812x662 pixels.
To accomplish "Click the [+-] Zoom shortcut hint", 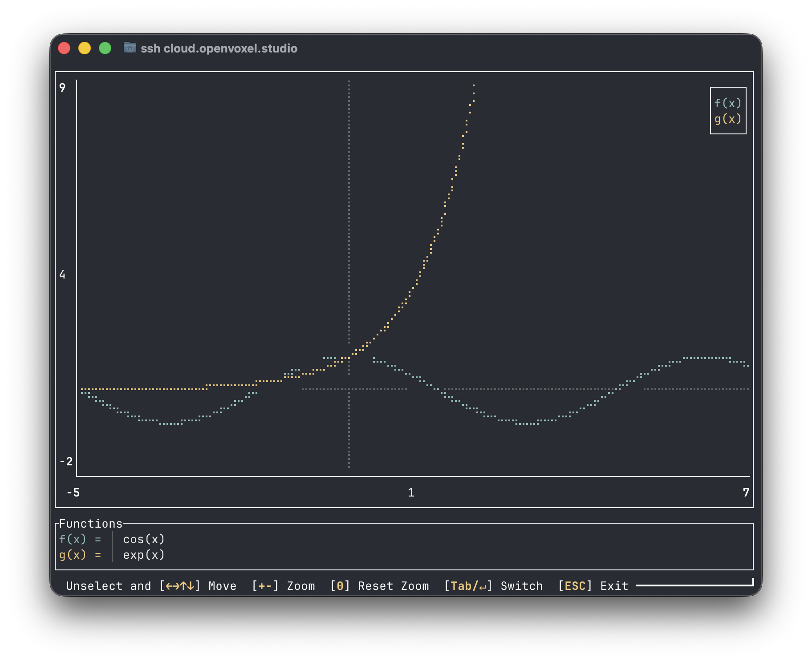I will click(x=284, y=586).
